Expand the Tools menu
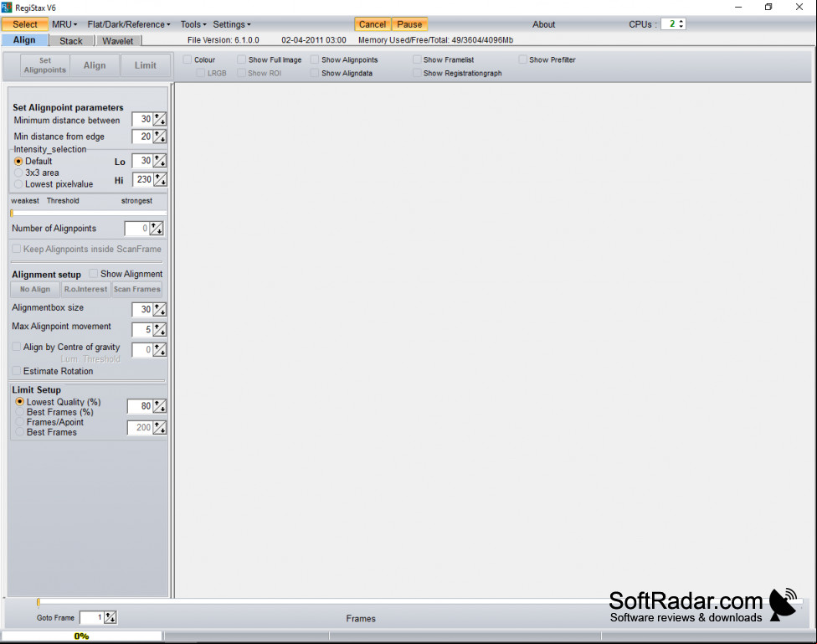This screenshot has width=817, height=644. (193, 24)
